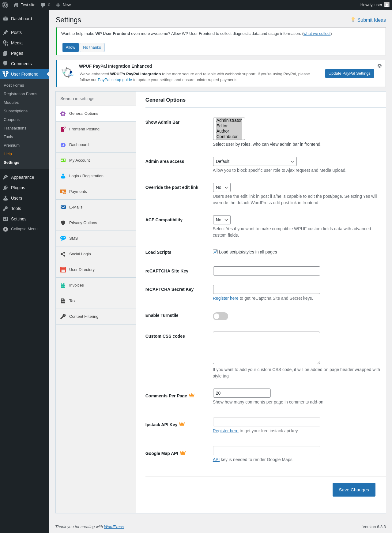This screenshot has height=533, width=392.
Task: Click the Social Login share icon
Action: pyautogui.click(x=63, y=254)
